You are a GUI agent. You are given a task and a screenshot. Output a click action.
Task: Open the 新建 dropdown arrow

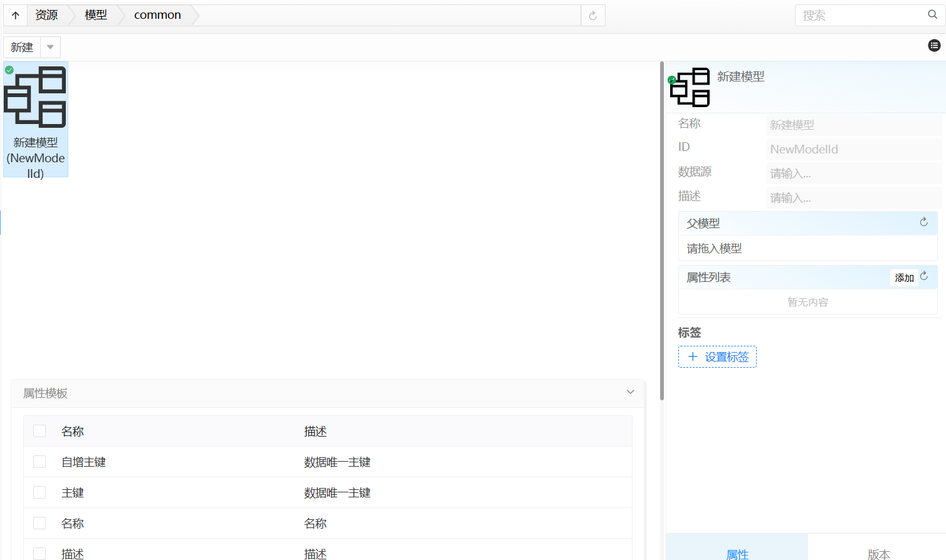pyautogui.click(x=50, y=47)
